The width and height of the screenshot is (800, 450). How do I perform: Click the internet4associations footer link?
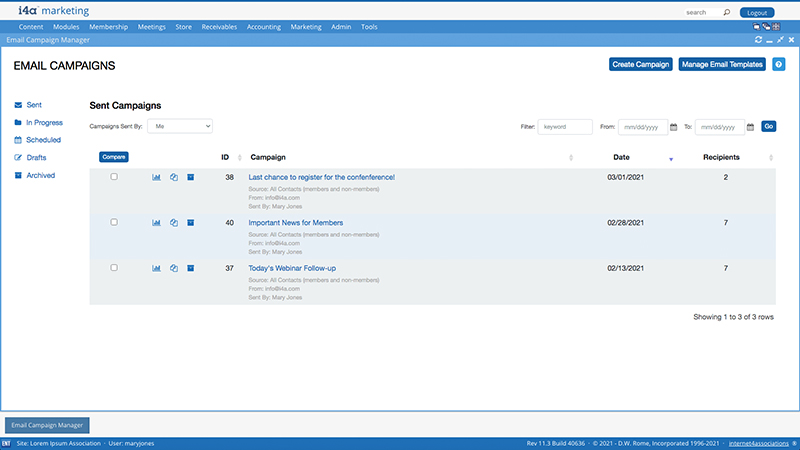pyautogui.click(x=758, y=443)
